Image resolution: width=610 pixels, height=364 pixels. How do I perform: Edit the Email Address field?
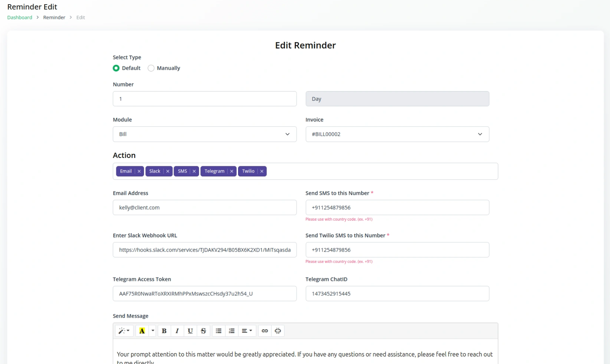click(x=205, y=208)
